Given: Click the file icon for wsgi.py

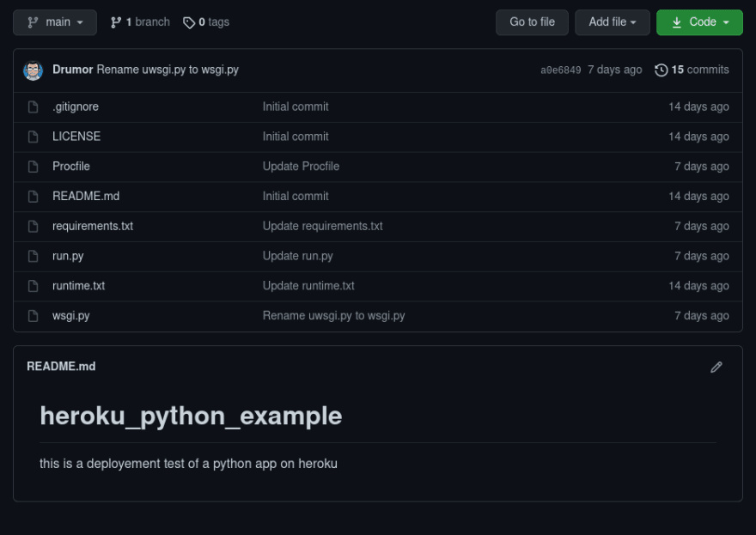Looking at the screenshot, I should 34,316.
